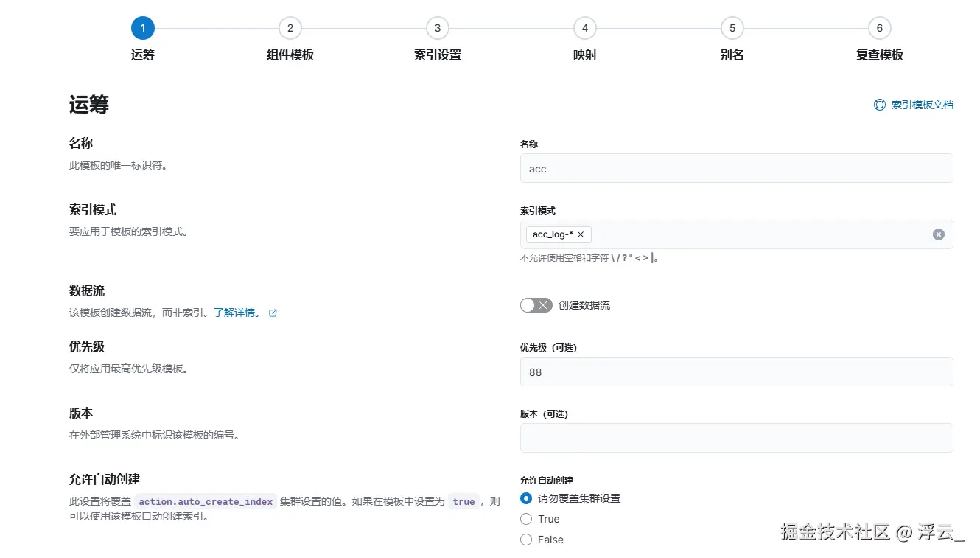Click step 4 映射 circle icon
This screenshot has height=558, width=980.
(x=584, y=27)
